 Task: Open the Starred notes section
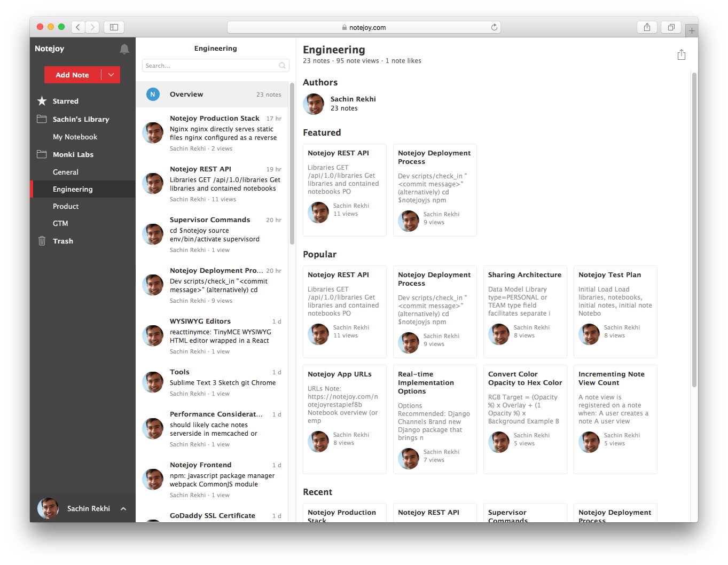pos(65,101)
